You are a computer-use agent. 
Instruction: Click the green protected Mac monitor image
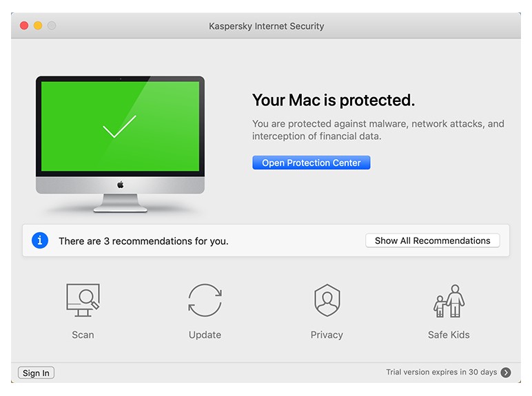121,145
